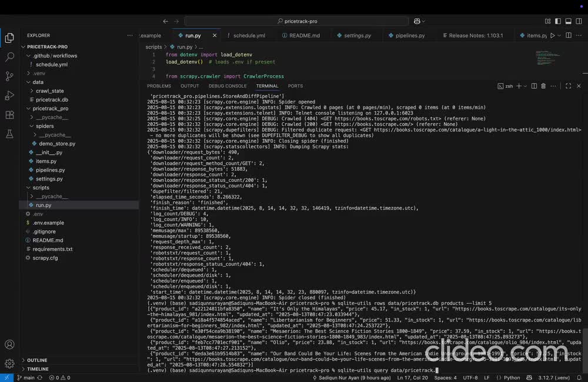Open the Source Control view
The width and height of the screenshot is (588, 382).
click(x=9, y=76)
